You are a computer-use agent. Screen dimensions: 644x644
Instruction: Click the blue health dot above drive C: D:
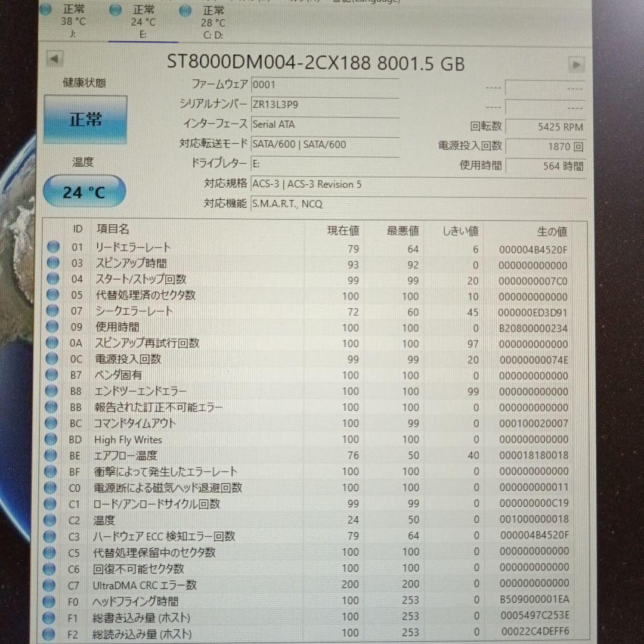coord(185,10)
